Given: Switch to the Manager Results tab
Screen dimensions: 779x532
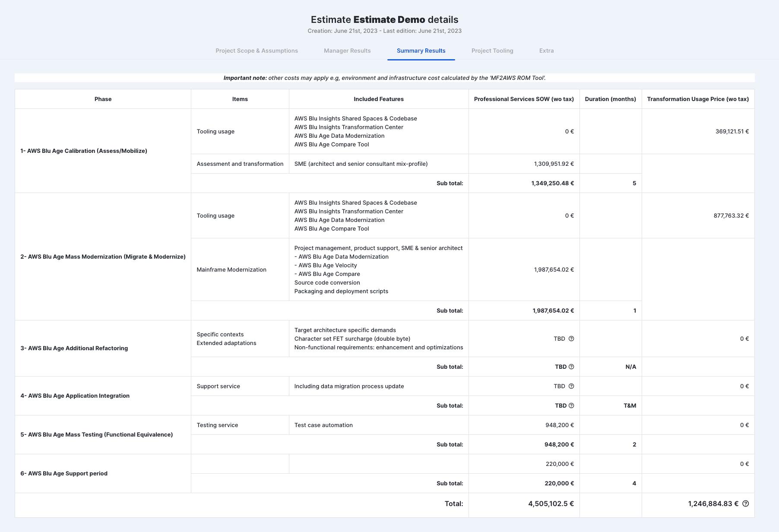Looking at the screenshot, I should point(347,51).
